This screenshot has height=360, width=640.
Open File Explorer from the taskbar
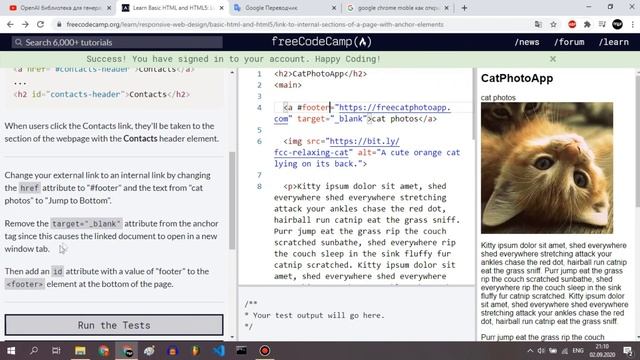[x=80, y=351]
